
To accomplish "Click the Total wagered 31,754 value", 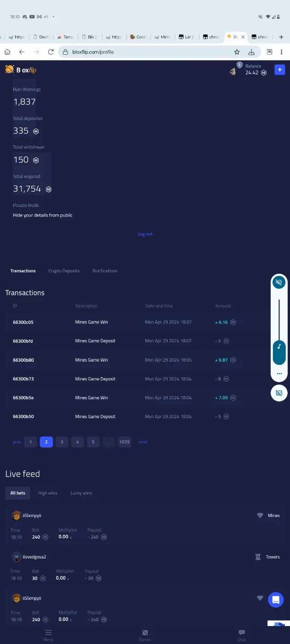I will (x=27, y=189).
